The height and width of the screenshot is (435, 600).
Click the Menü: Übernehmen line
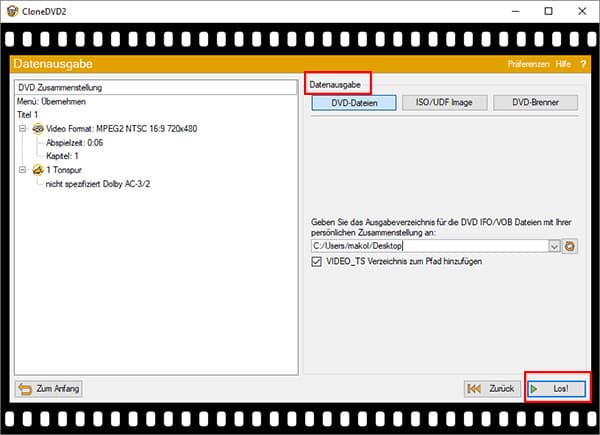pos(51,102)
